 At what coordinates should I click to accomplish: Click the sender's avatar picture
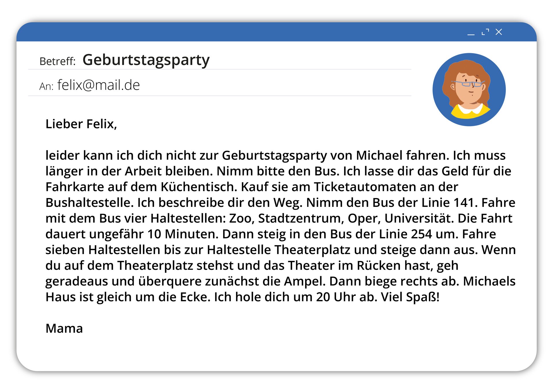coord(469,89)
